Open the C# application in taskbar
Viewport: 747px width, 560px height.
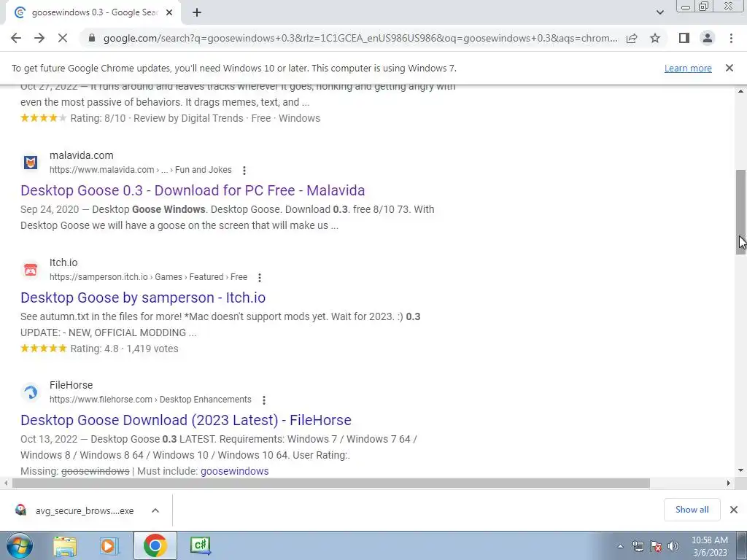200,545
